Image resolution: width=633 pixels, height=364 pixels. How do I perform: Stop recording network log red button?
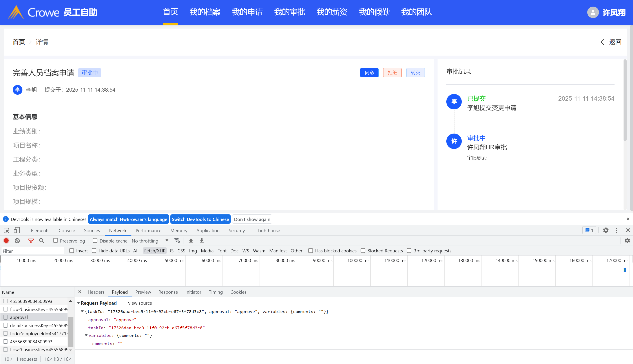6,241
